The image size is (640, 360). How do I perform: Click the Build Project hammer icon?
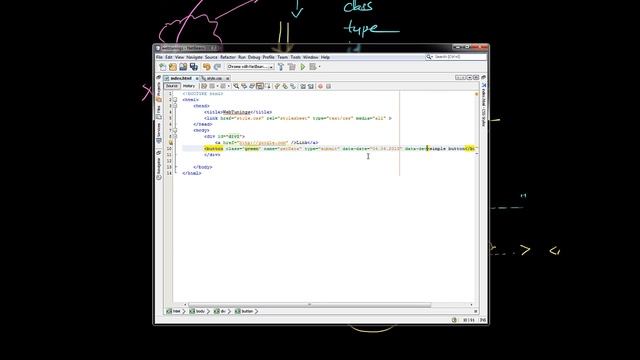[x=281, y=67]
